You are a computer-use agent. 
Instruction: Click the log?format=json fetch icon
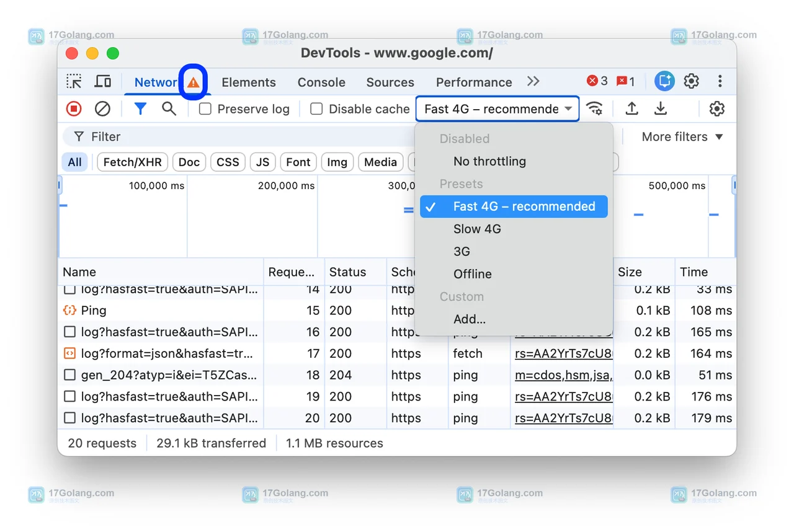(69, 353)
